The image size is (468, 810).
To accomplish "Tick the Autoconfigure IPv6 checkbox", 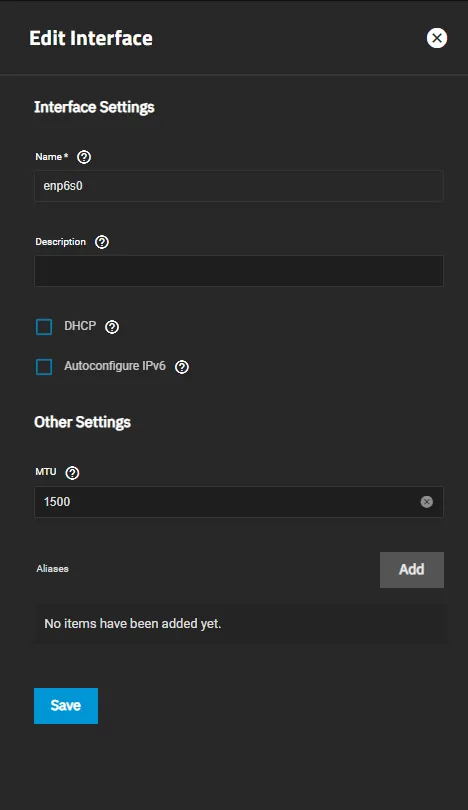I will coord(44,367).
